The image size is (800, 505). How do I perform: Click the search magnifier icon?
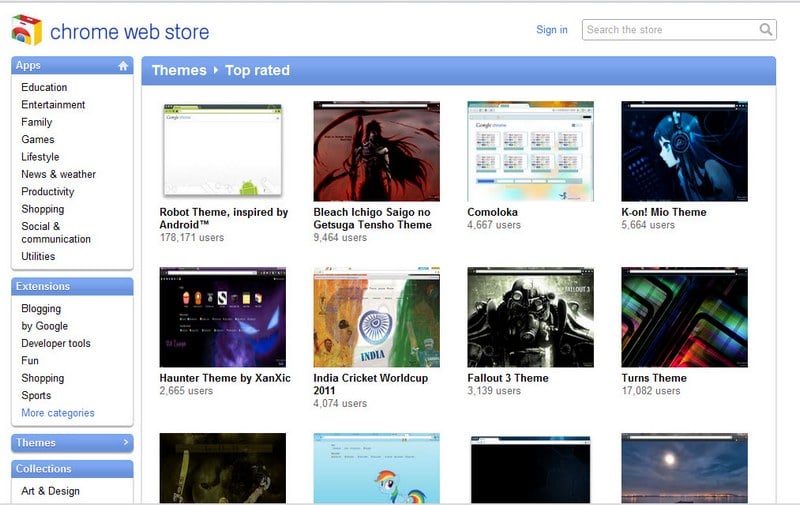tap(766, 30)
